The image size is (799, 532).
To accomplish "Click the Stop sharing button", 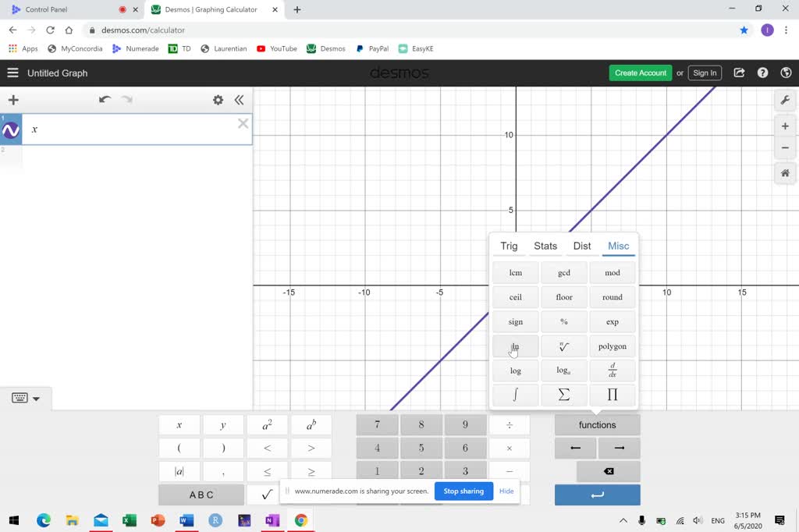I will (463, 491).
